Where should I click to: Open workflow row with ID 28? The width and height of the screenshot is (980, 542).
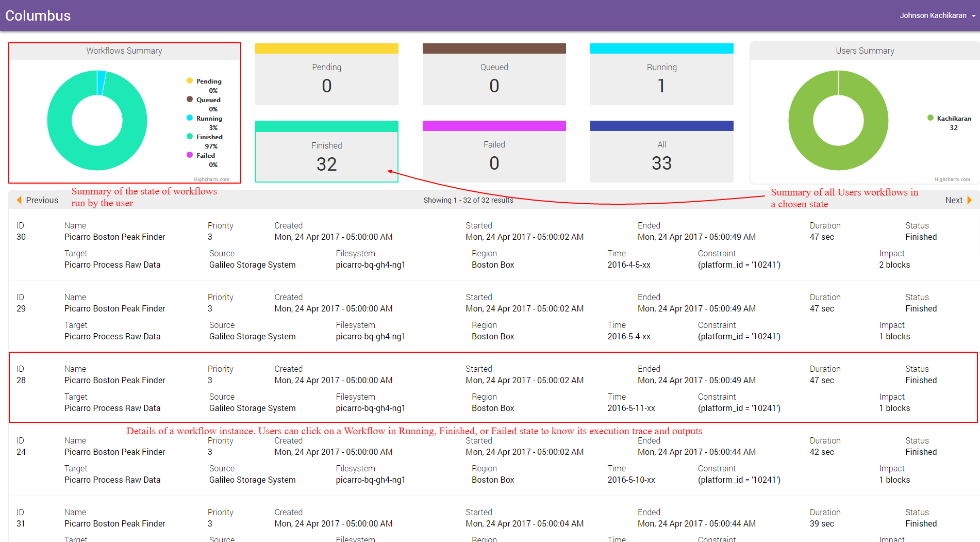coord(493,388)
